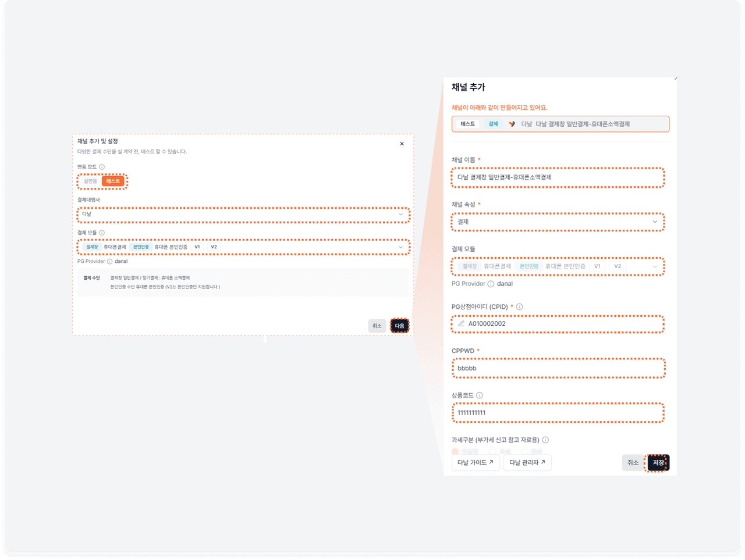Viewport: 745px width, 560px height.
Task: Click the 채널 이름 input field
Action: click(x=557, y=177)
